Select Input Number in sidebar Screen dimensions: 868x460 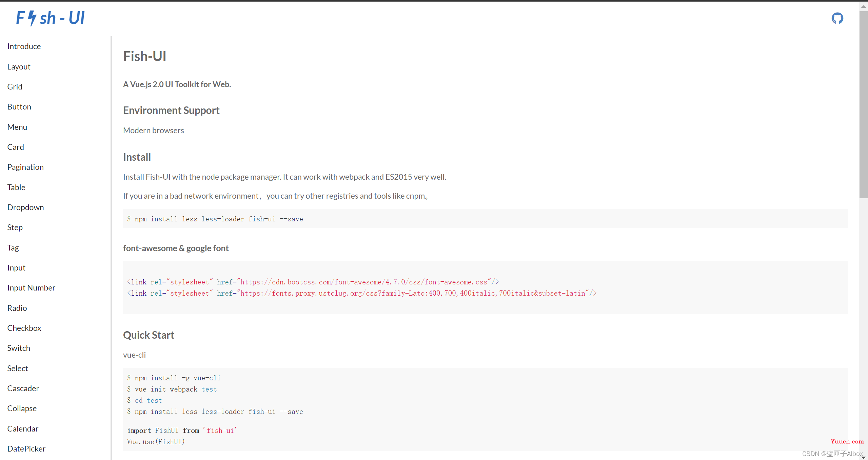point(31,288)
